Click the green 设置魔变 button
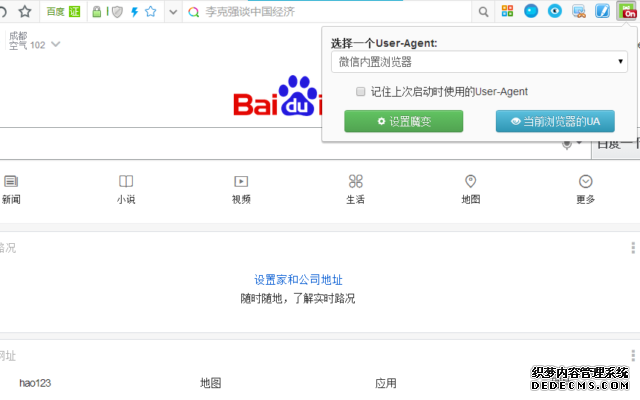 (x=404, y=121)
